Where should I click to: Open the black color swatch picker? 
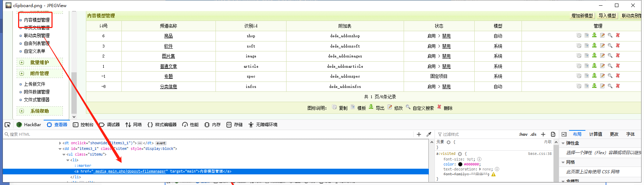[x=460, y=164]
